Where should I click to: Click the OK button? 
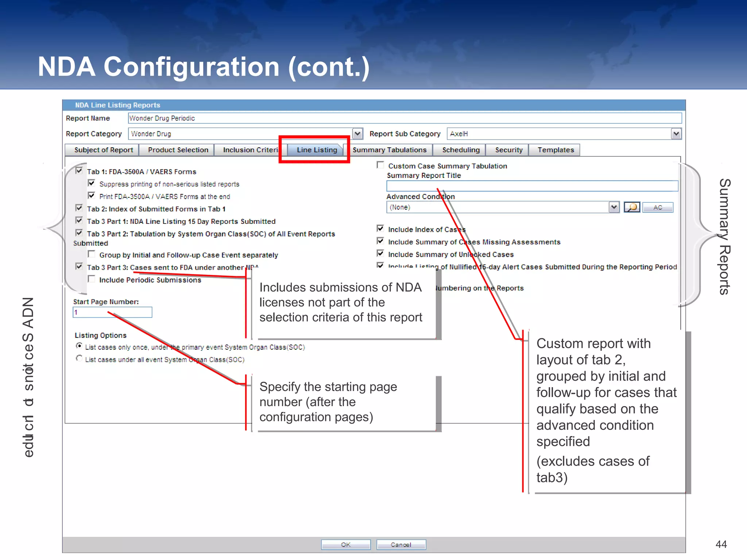[346, 545]
